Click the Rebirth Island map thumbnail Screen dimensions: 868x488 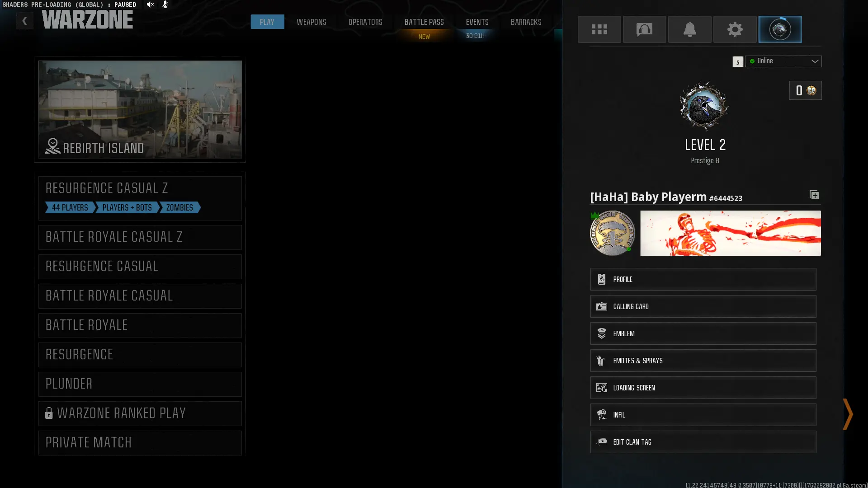click(x=140, y=109)
